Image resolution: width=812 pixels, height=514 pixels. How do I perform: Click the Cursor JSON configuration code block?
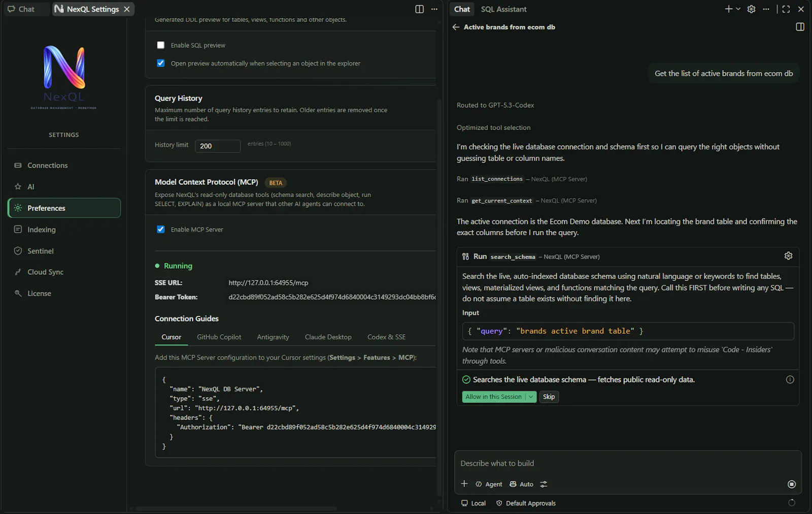pos(295,413)
